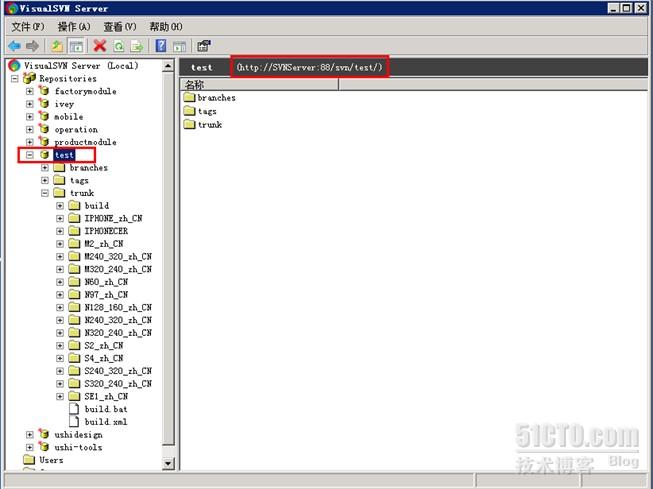
Task: Toggle the console tree pane icon
Action: (76, 46)
